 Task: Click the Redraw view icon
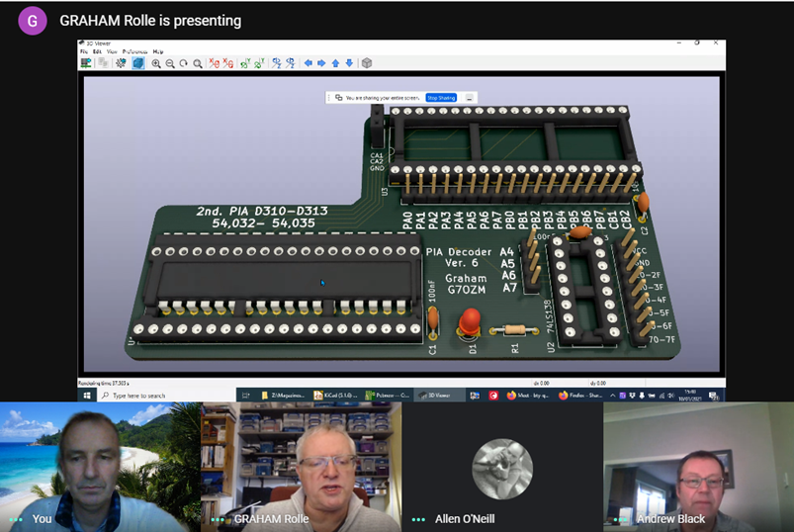[184, 63]
